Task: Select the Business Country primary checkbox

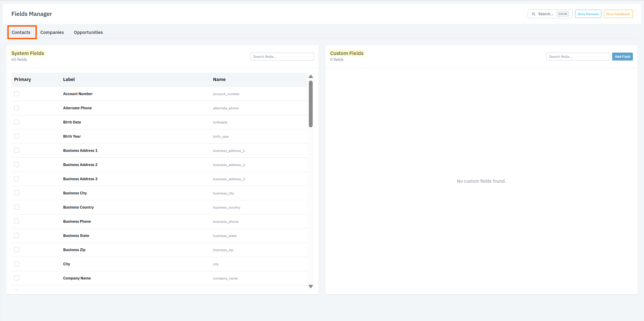Action: click(x=17, y=207)
